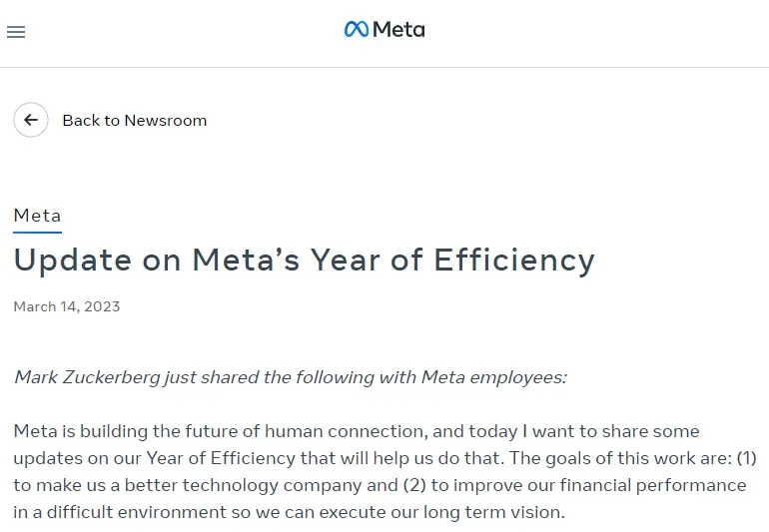Click the Meta infinity logo in header
This screenshot has width=769, height=532.
356,30
